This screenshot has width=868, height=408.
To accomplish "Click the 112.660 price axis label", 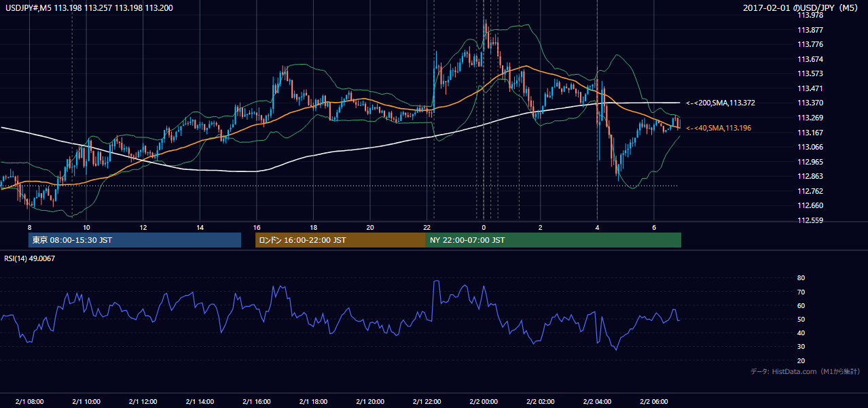I will tap(811, 205).
